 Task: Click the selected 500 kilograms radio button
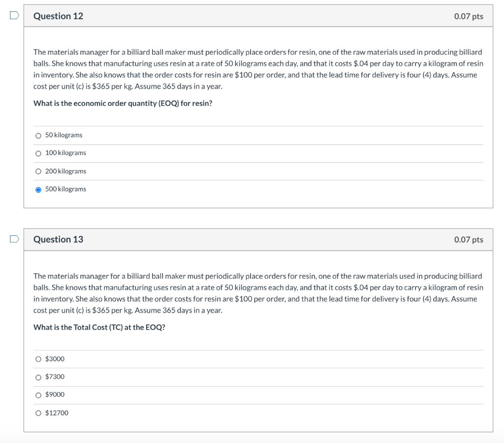click(38, 189)
